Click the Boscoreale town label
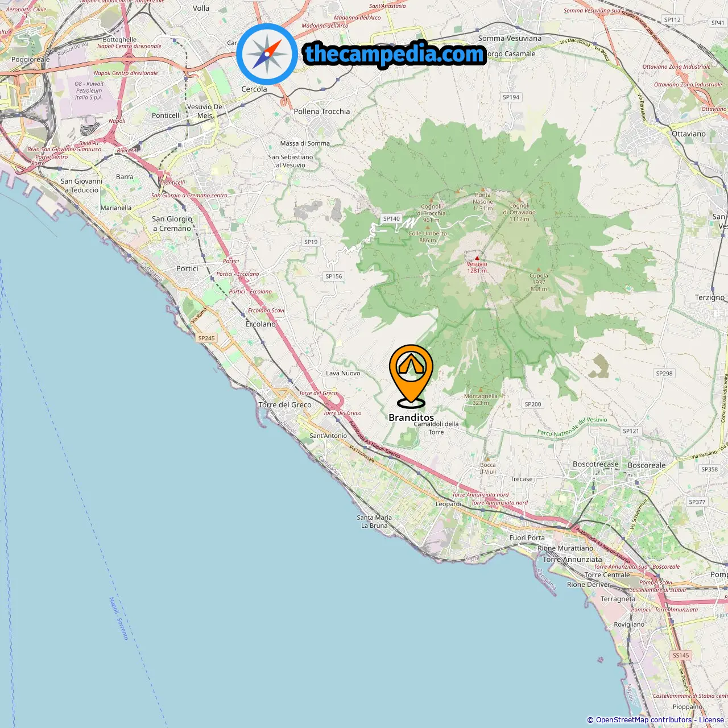Screen dimensions: 728x728 pos(647,465)
